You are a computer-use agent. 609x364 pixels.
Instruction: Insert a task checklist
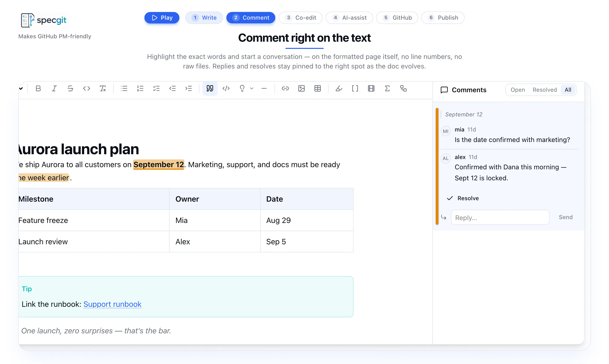[156, 89]
